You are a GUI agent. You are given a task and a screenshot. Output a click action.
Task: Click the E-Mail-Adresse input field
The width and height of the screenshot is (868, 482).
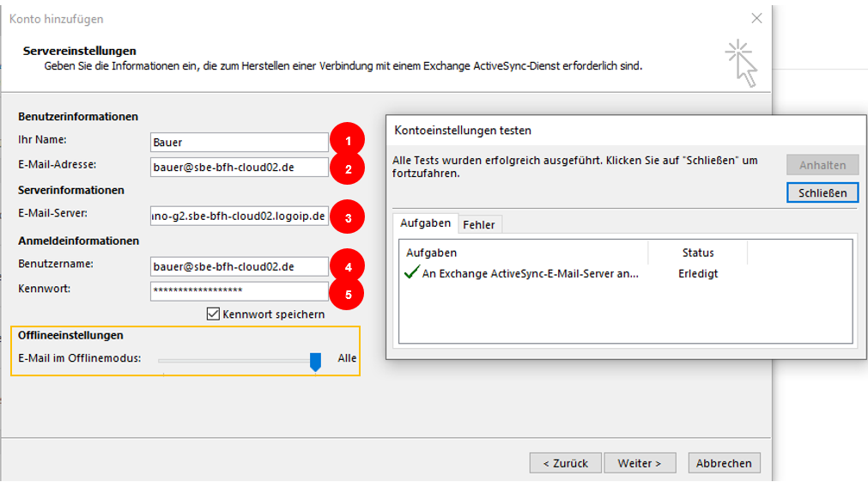coord(240,168)
